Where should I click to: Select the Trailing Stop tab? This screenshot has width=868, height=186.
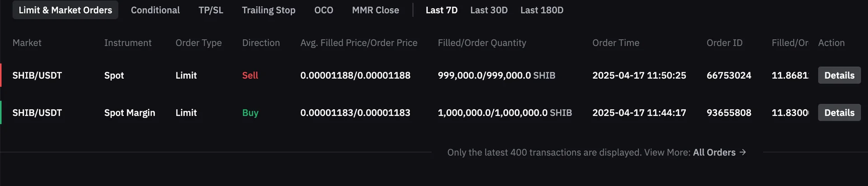269,10
